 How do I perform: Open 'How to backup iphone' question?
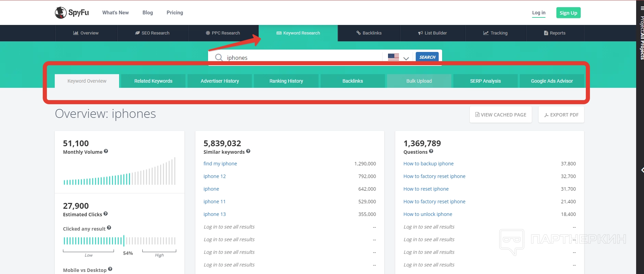click(x=428, y=164)
